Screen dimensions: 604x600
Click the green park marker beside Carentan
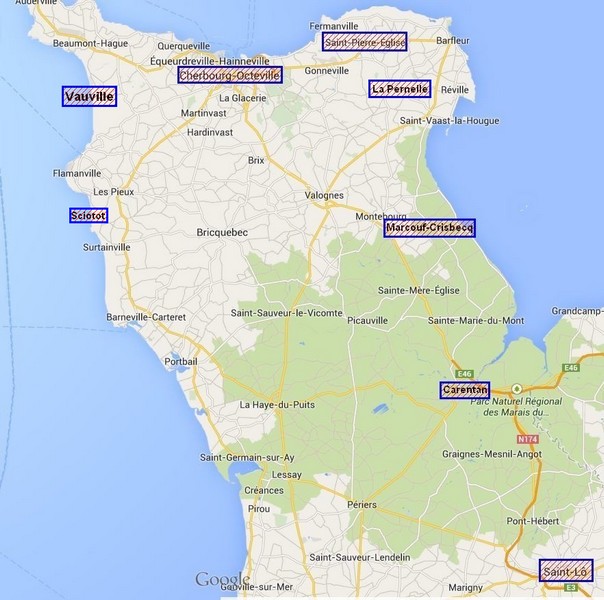[516, 389]
